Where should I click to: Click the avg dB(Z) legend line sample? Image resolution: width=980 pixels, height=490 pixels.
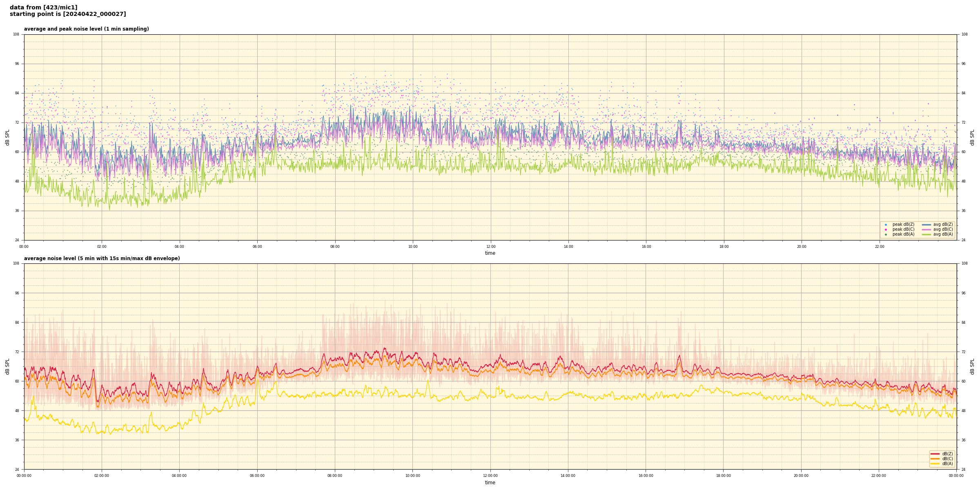pos(927,225)
